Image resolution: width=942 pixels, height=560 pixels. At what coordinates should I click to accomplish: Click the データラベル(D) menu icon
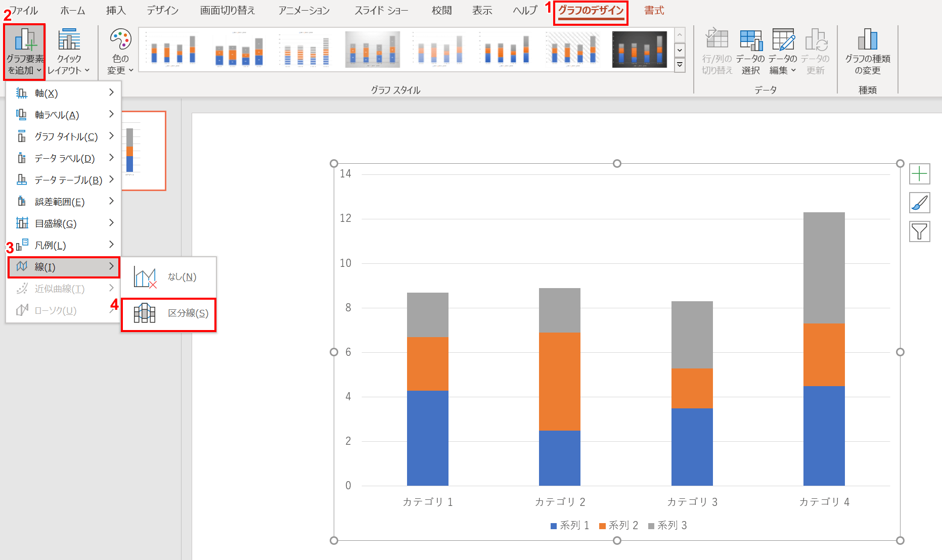pos(22,158)
